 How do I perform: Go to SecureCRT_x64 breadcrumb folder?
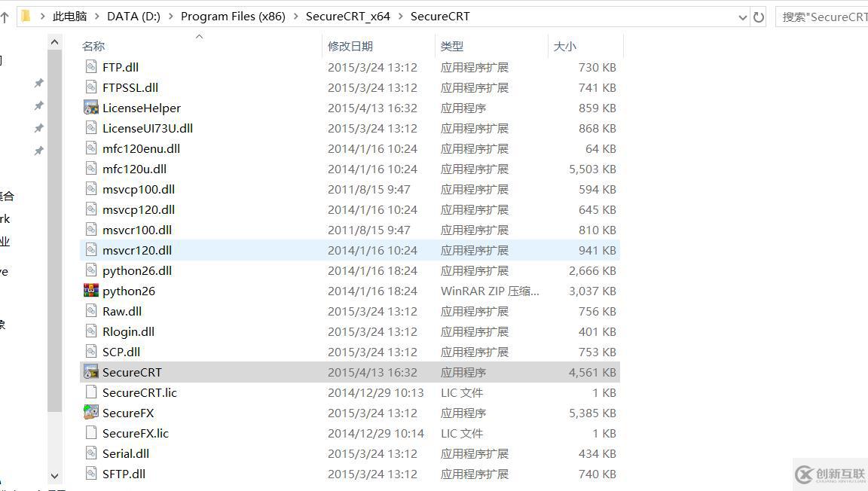pyautogui.click(x=347, y=17)
